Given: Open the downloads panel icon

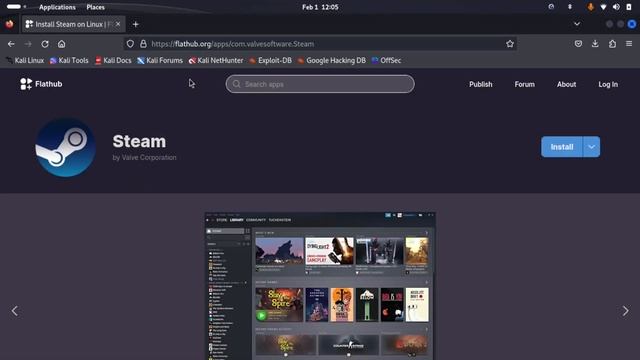Looking at the screenshot, I should click(595, 44).
